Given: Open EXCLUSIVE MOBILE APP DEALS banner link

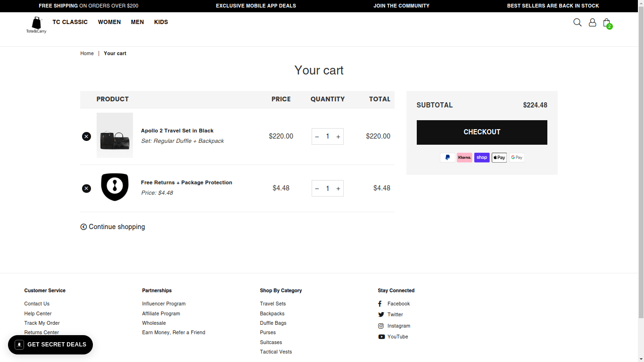Looking at the screenshot, I should (x=256, y=6).
